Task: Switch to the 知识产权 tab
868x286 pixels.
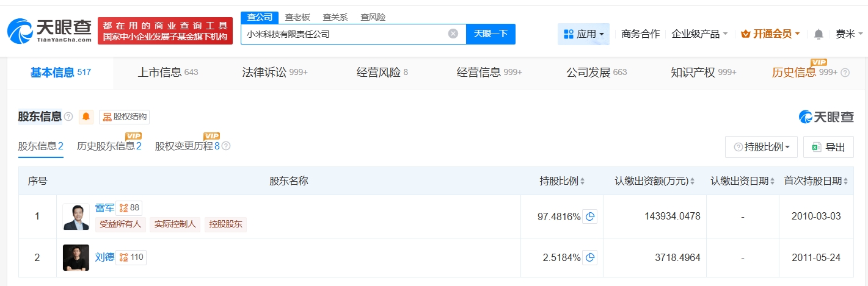Action: click(704, 73)
